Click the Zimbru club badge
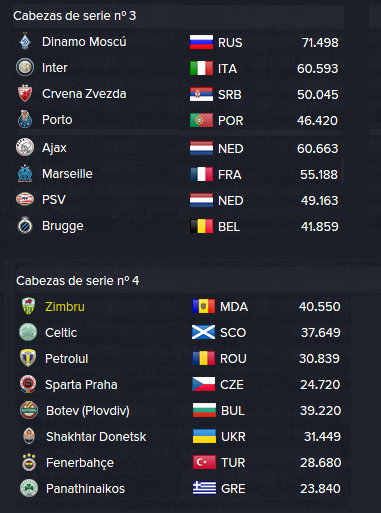The image size is (381, 513). 28,306
